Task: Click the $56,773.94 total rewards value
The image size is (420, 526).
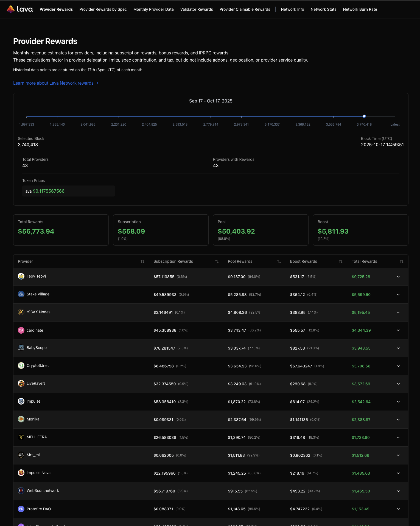Action: (x=36, y=231)
